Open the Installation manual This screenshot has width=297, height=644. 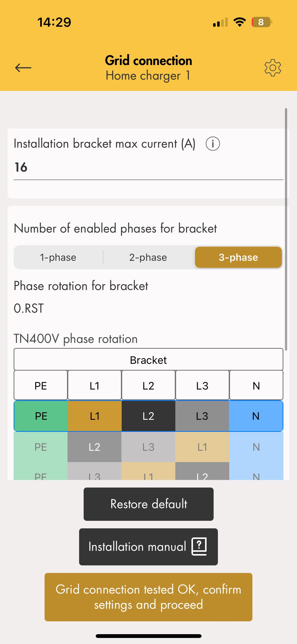pos(148,546)
